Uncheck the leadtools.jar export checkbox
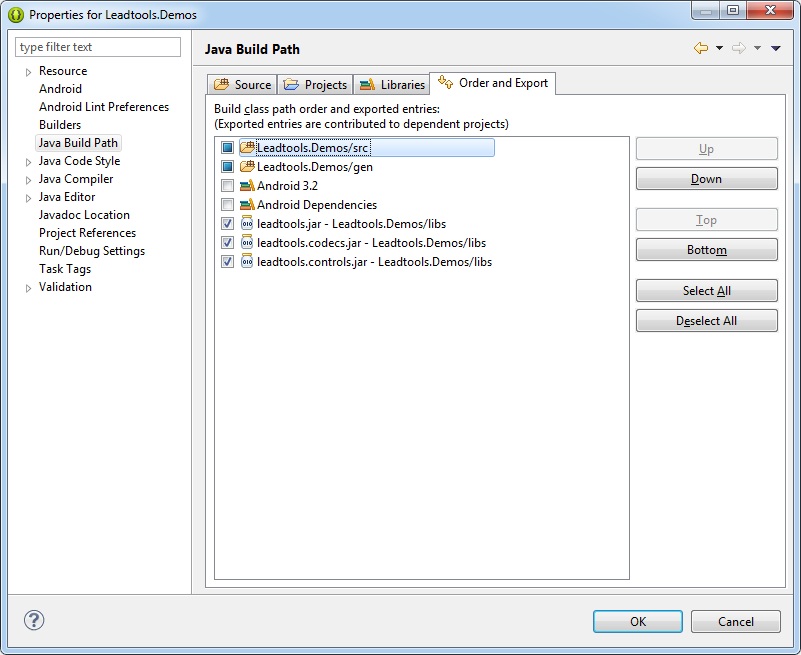This screenshot has width=801, height=655. coord(227,223)
